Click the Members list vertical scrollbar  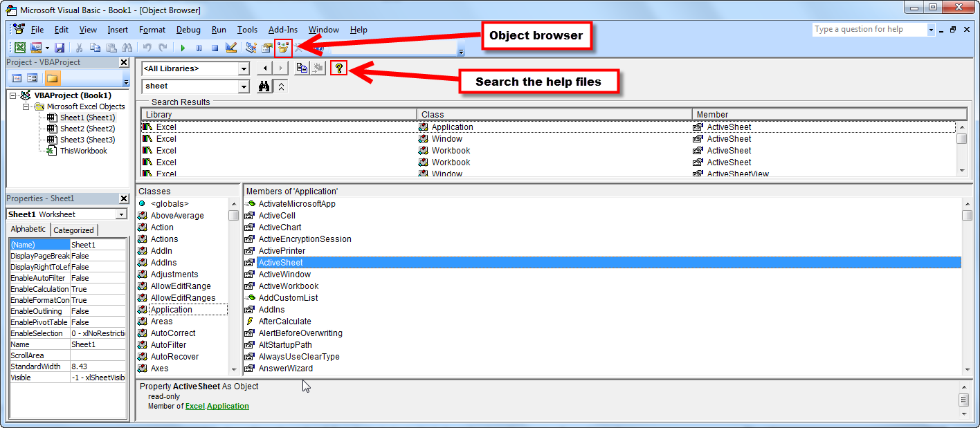(x=967, y=286)
